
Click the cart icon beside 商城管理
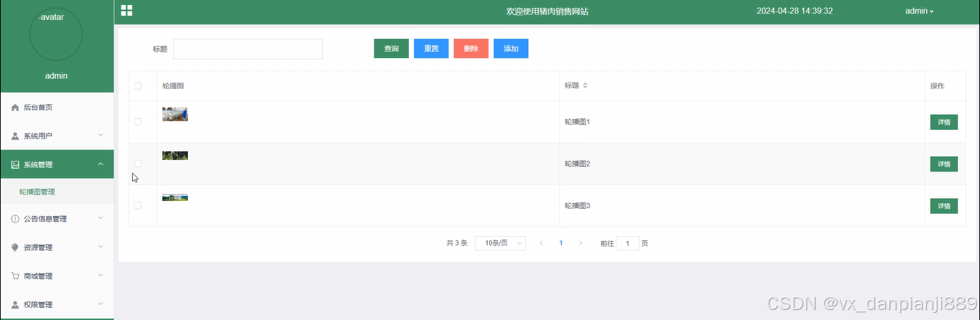15,276
